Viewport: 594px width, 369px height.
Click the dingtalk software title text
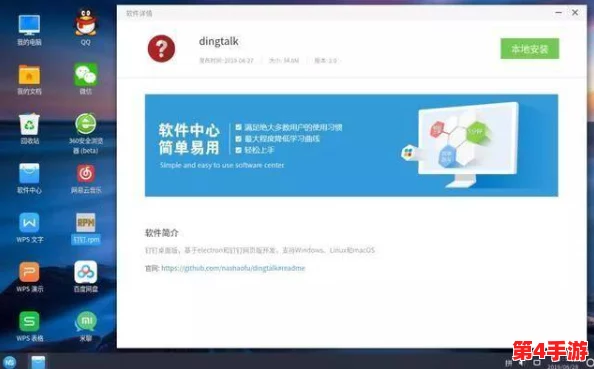pos(219,41)
